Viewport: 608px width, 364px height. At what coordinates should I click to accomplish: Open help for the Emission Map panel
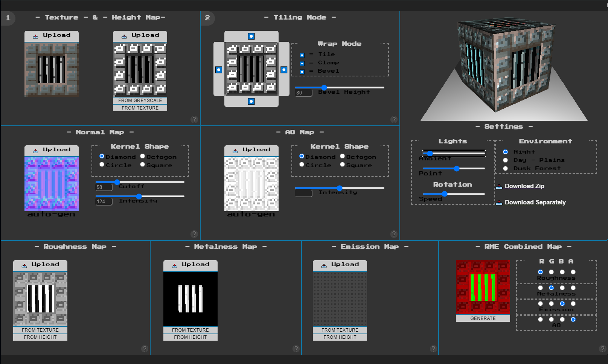[433, 349]
